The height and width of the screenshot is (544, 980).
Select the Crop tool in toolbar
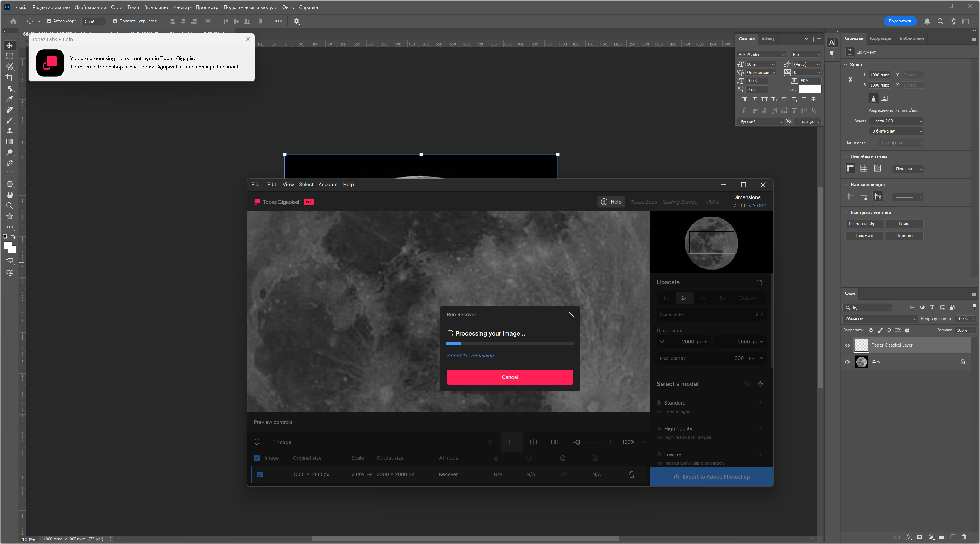click(10, 77)
